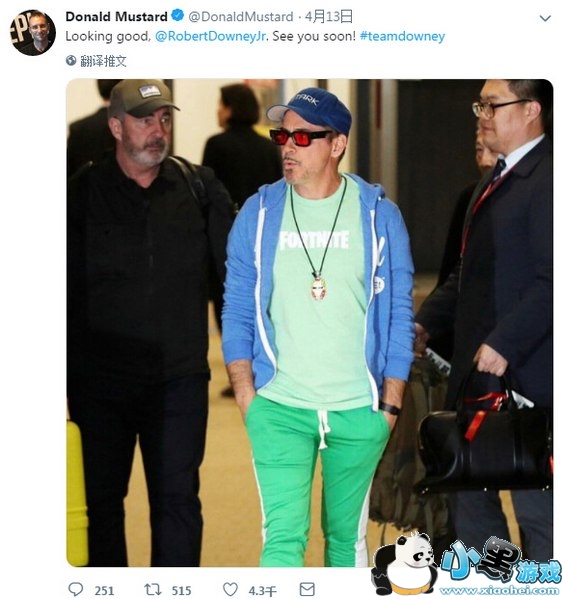The width and height of the screenshot is (563, 599).
Task: Open Donald Mustard's profile avatar
Action: tap(33, 32)
